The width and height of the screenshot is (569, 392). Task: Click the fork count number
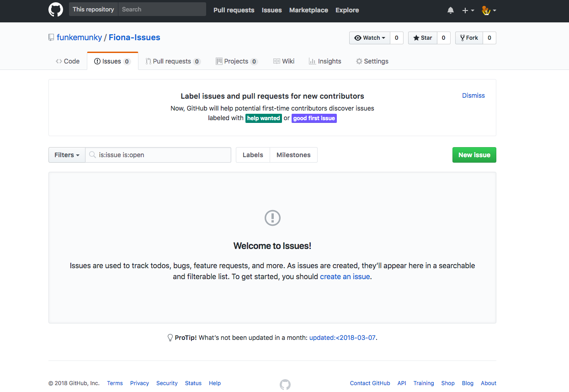tap(489, 38)
